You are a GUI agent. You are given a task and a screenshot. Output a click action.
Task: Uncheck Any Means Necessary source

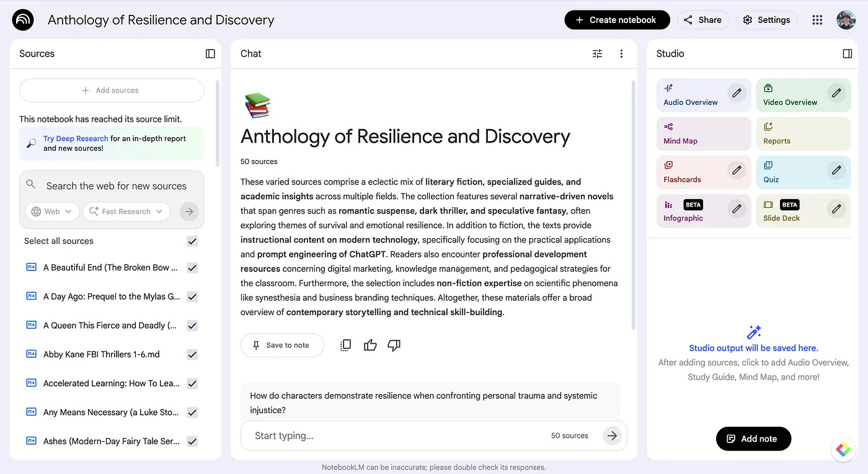192,412
